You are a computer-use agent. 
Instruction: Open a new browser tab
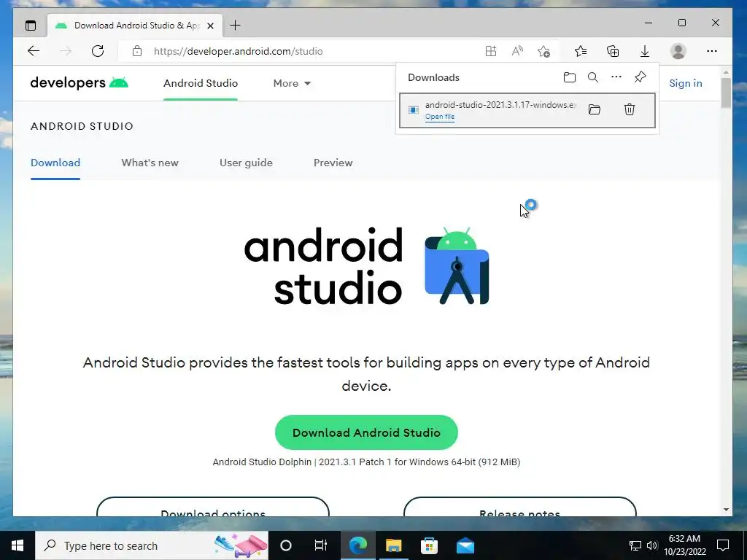(x=236, y=26)
